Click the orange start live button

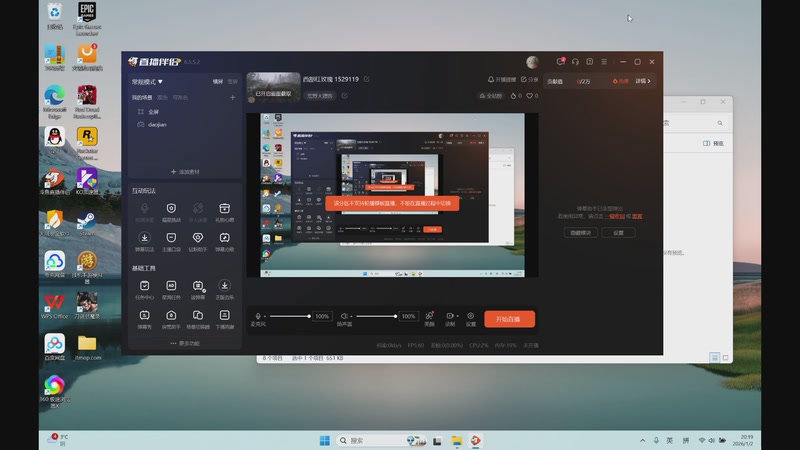(509, 319)
